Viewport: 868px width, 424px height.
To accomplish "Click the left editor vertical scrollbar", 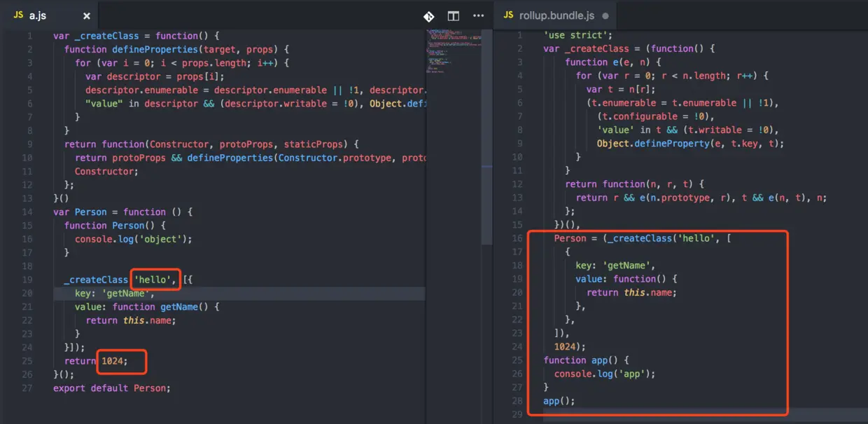I will tap(486, 137).
